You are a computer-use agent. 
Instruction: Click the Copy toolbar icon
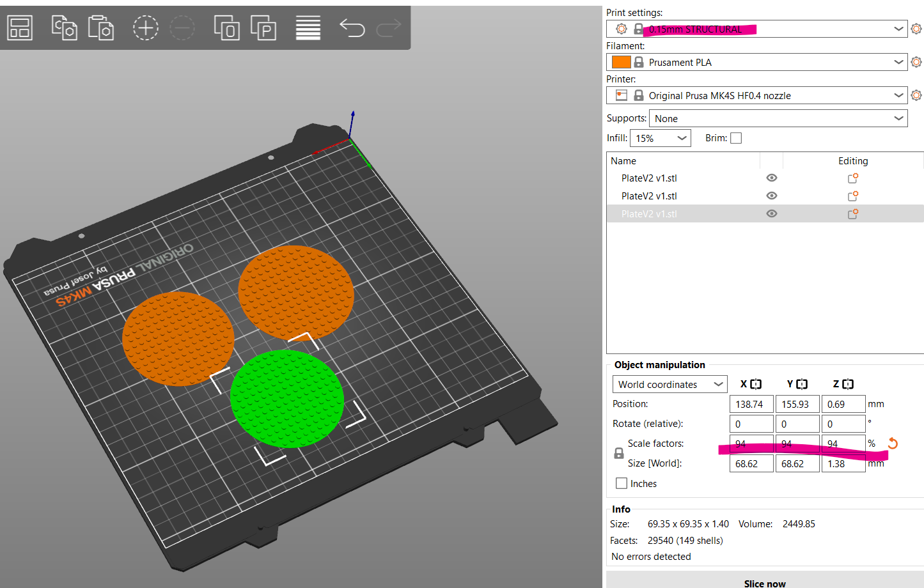coord(64,28)
